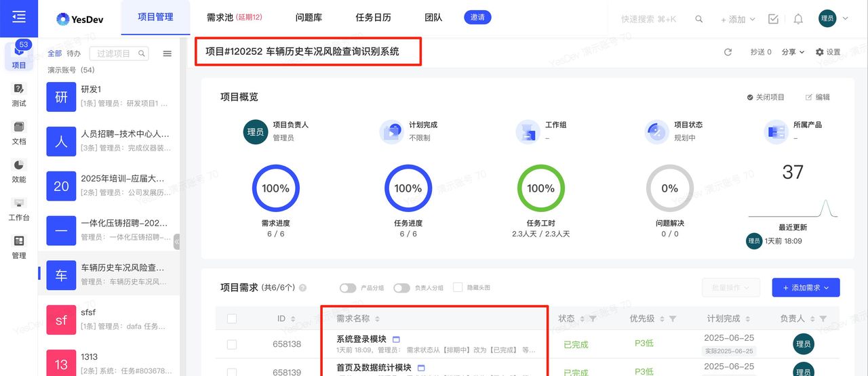Open the 分享 dropdown
This screenshot has width=868, height=376.
point(793,52)
